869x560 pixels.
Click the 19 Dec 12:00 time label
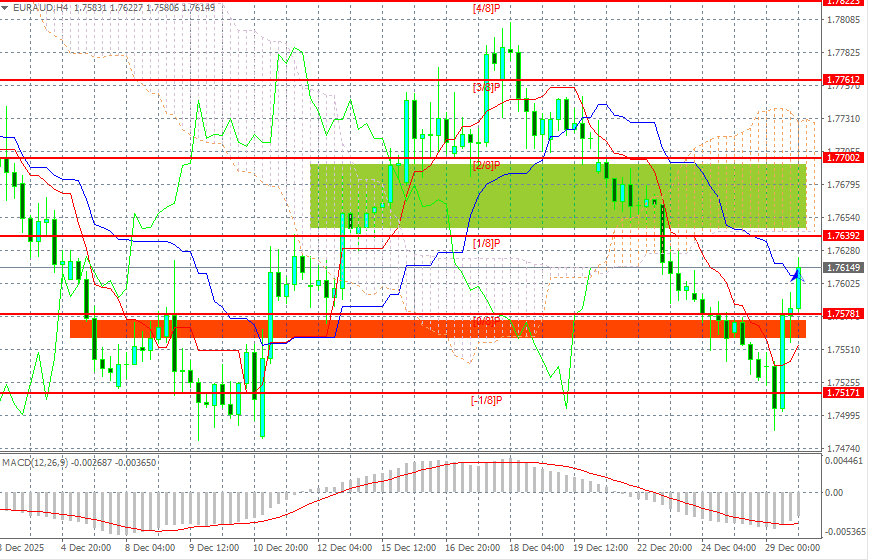pos(601,548)
